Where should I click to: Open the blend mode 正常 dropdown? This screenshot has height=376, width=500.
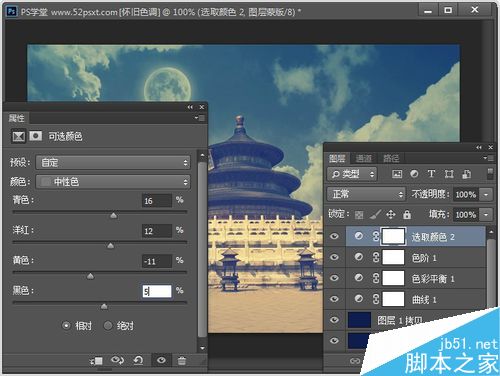pyautogui.click(x=366, y=194)
